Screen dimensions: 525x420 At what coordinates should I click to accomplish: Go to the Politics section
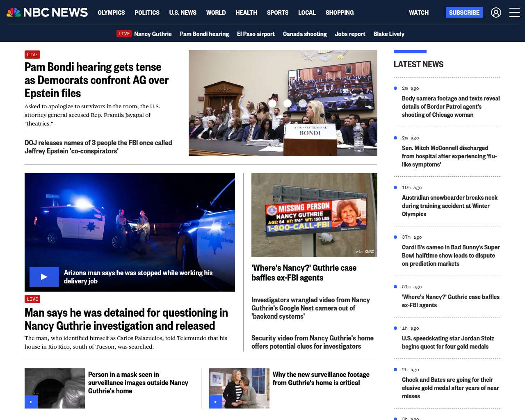click(x=147, y=13)
